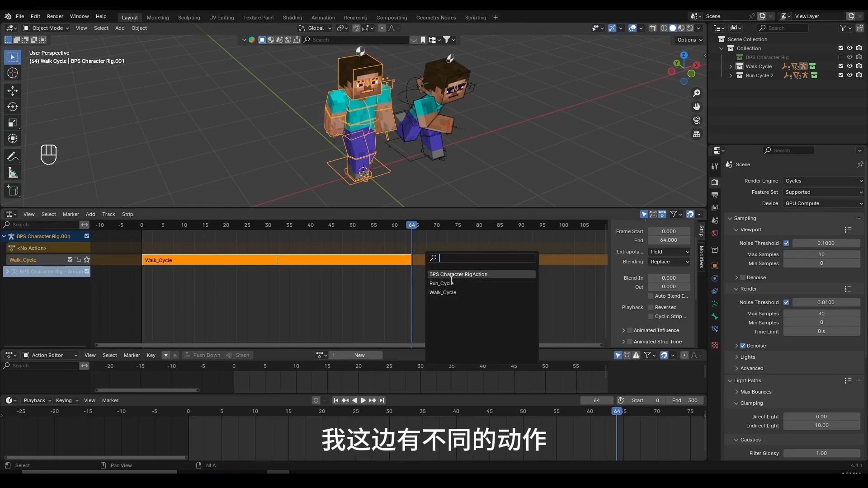Screen dimensions: 868x488
Task: Expand the Walk Cycle collection
Action: click(x=731, y=66)
